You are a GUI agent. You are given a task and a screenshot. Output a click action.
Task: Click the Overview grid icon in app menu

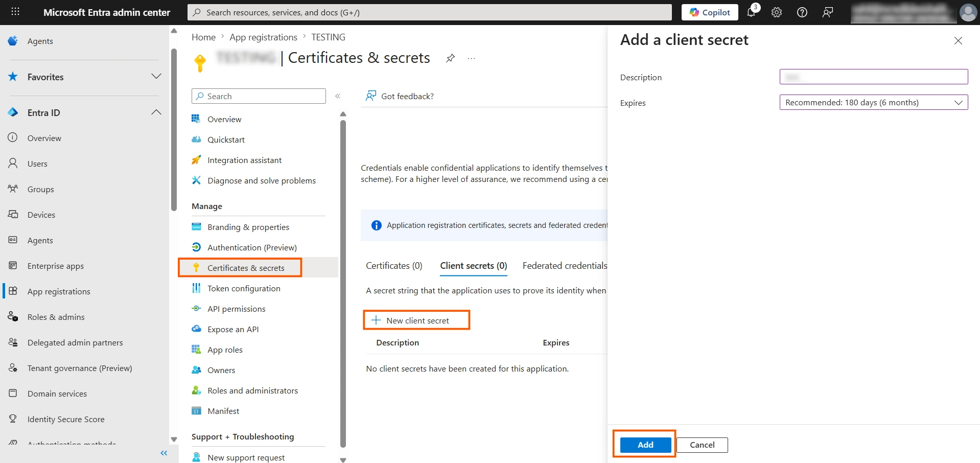tap(196, 119)
